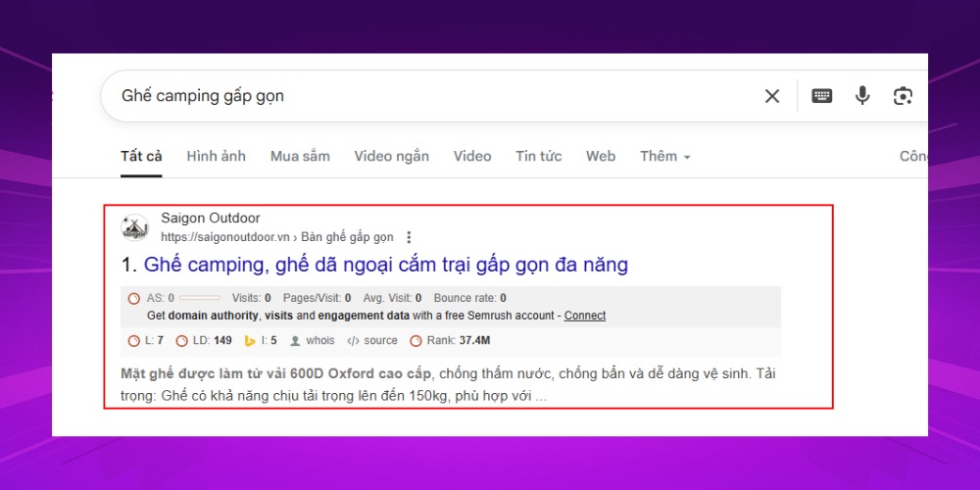Click the LD: 149 domain links icon
The width and height of the screenshot is (980, 490).
(x=182, y=341)
